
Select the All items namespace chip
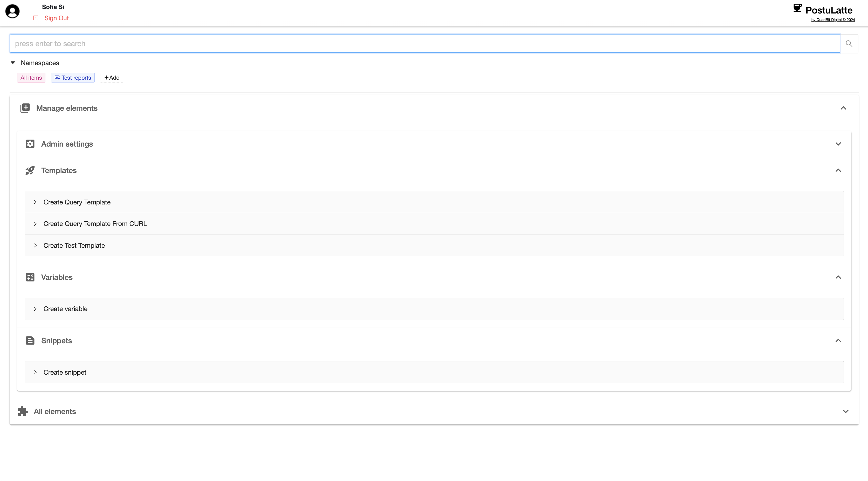click(31, 77)
